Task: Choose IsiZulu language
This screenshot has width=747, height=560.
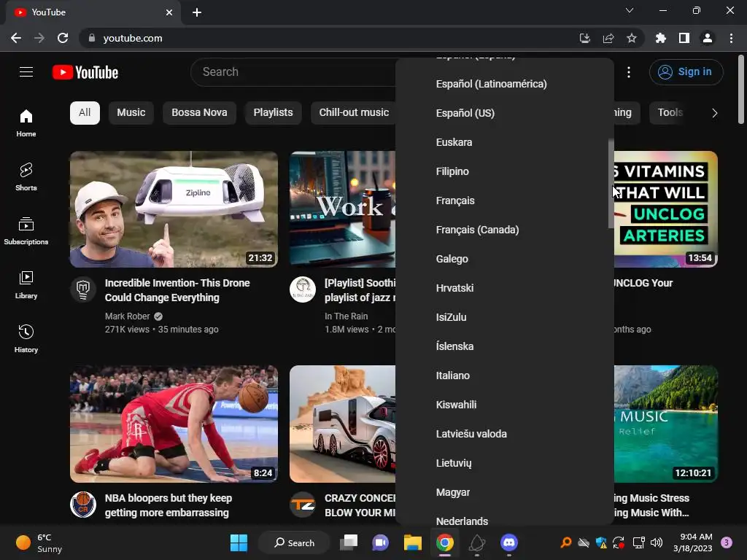Action: click(x=505, y=317)
